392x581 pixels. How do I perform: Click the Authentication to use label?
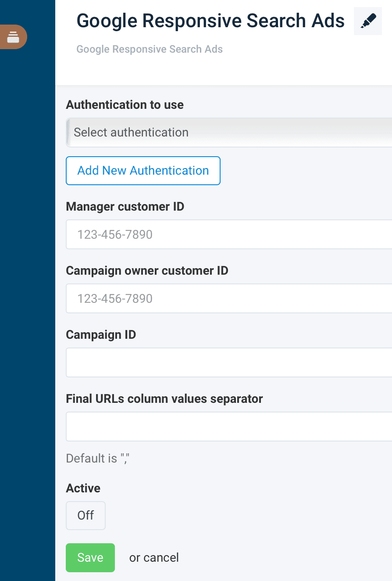click(125, 105)
